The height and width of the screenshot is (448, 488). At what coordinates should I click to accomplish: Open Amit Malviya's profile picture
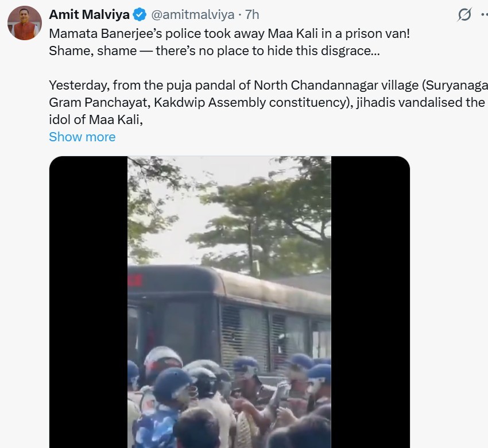24,23
